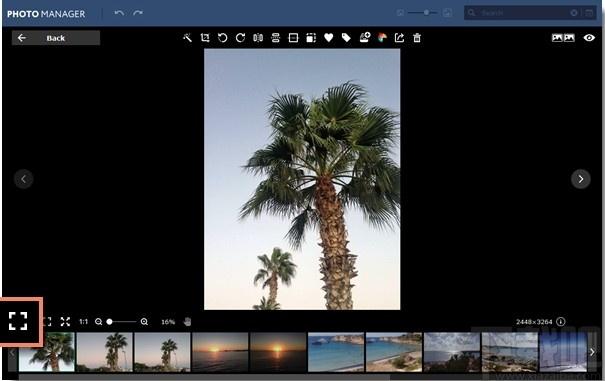
Task: Activate the hand pan tool
Action: (188, 322)
